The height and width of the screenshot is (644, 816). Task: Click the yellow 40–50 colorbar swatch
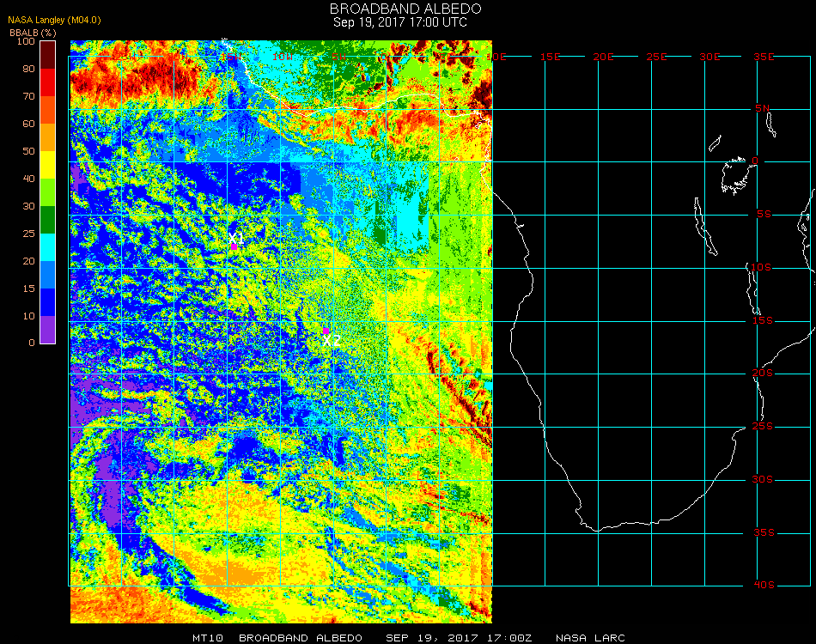point(48,165)
